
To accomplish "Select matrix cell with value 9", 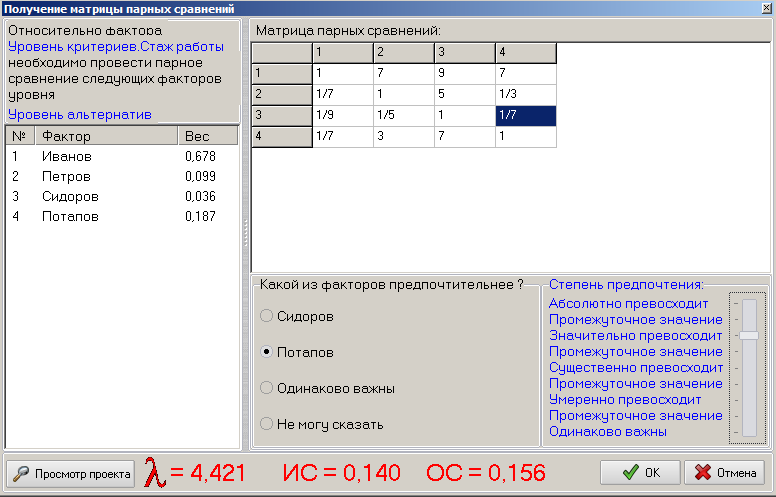I will pos(465,73).
